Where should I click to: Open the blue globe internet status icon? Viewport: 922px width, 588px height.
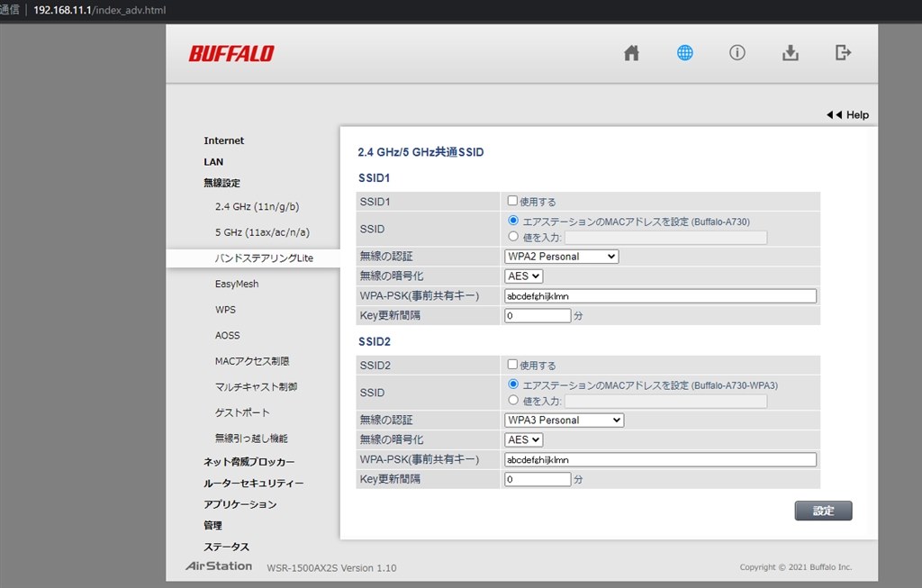point(684,53)
